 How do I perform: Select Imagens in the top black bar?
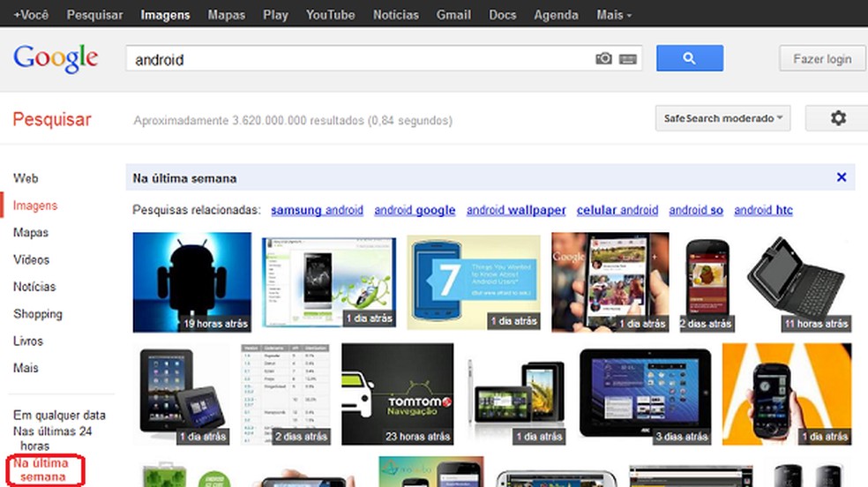(165, 15)
